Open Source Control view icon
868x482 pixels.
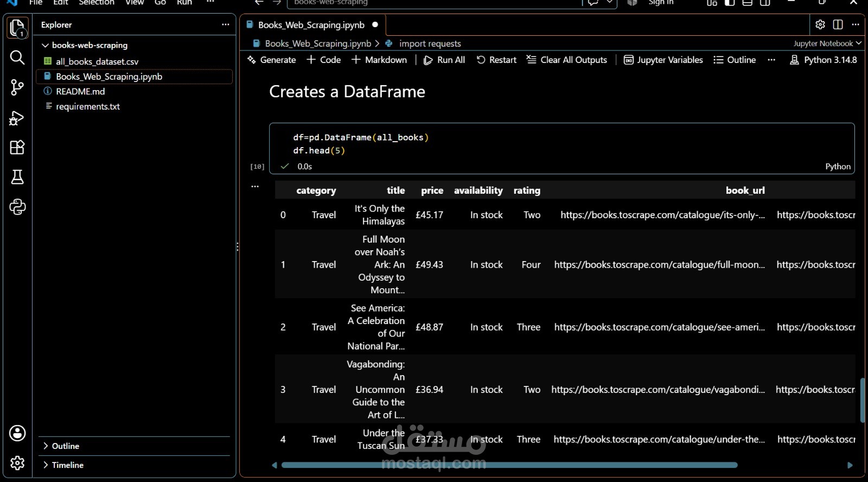[x=17, y=87]
